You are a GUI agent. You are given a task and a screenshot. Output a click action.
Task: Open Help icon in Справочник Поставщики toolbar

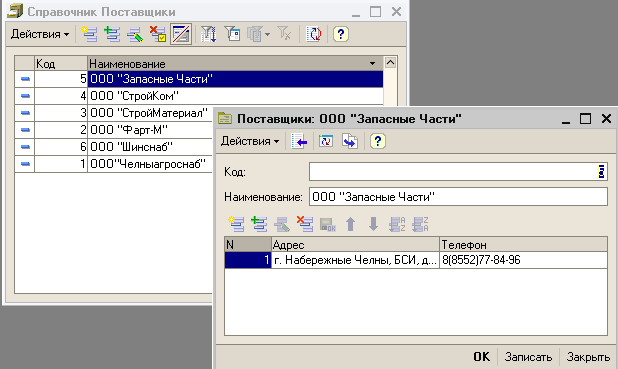[341, 34]
